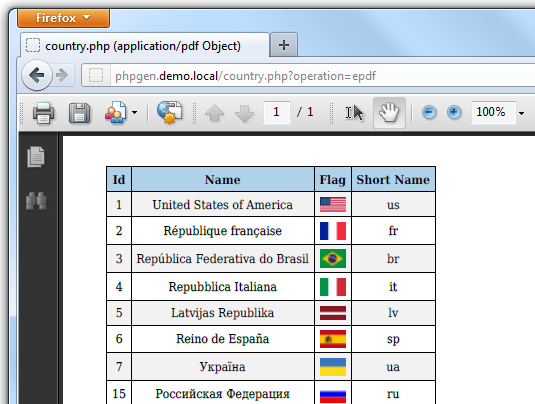Open the collaborate/share tool icon
Viewport: 535px width, 404px height.
pos(116,113)
